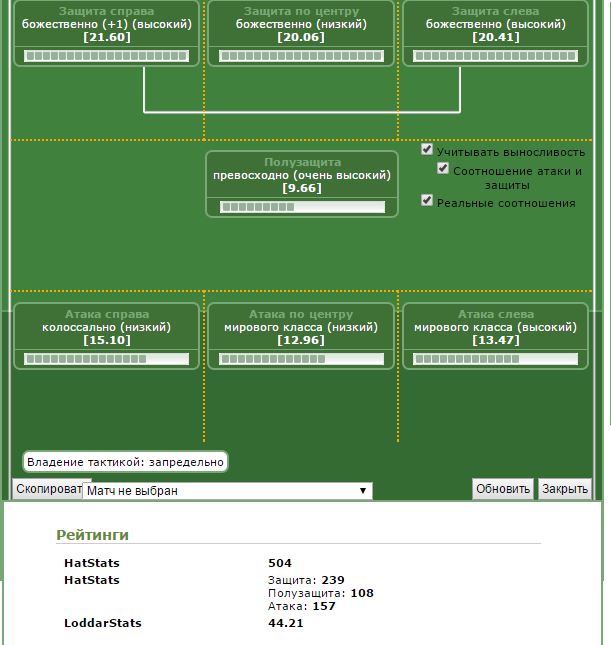Click the 'Полузащита' progress bar
611x645 pixels.
coord(301,207)
